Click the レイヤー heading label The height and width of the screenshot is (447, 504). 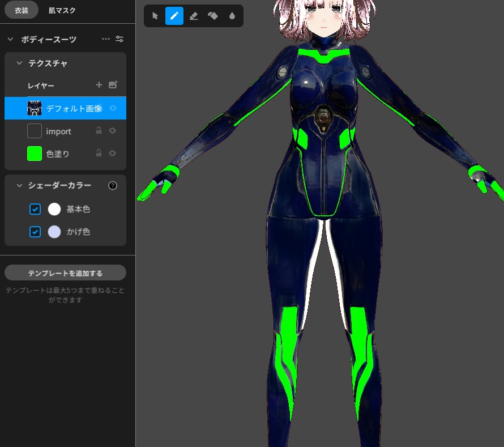tap(41, 86)
